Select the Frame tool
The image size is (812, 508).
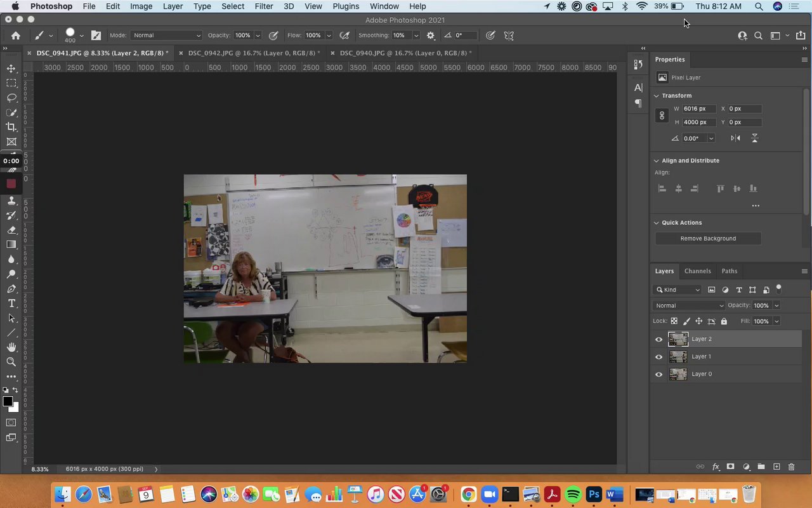pos(11,142)
